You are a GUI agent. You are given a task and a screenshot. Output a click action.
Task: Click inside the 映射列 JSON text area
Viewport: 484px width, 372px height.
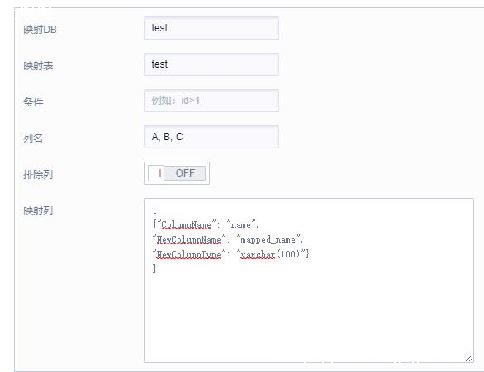coord(309,280)
